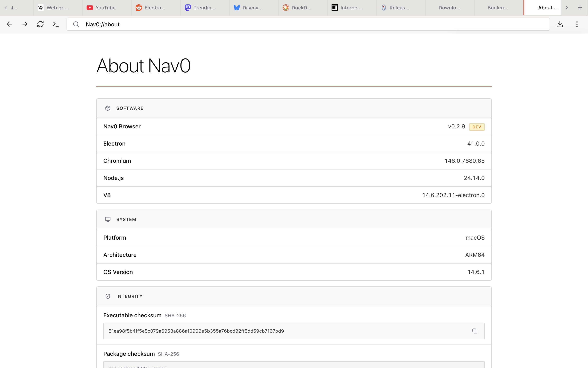Click the macOS platform value
Screen dimensions: 588x368
[475, 238]
